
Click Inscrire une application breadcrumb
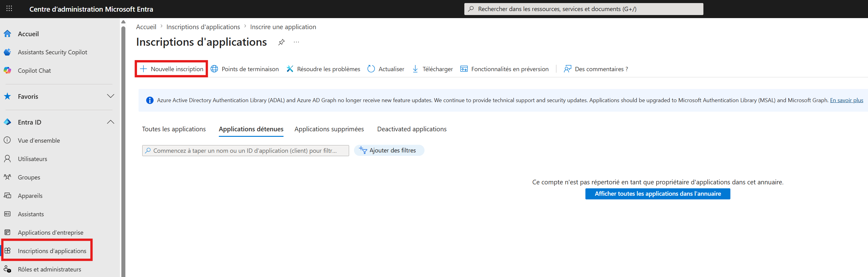(x=283, y=27)
